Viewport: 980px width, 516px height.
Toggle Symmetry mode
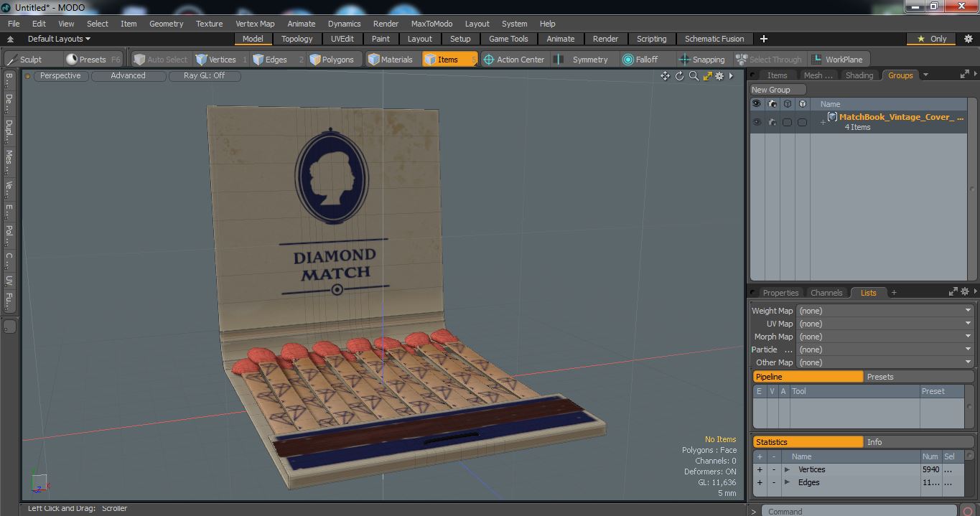(x=583, y=60)
